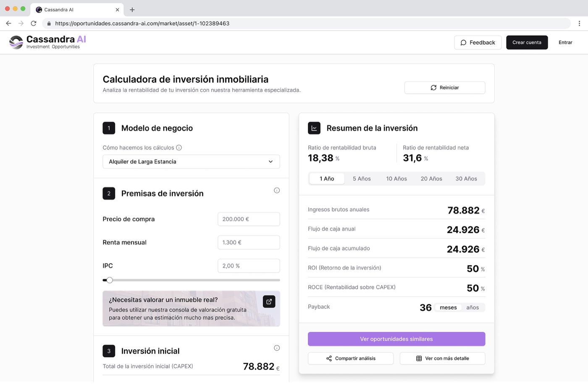Close the Cassandra AI browser tab

pos(117,10)
